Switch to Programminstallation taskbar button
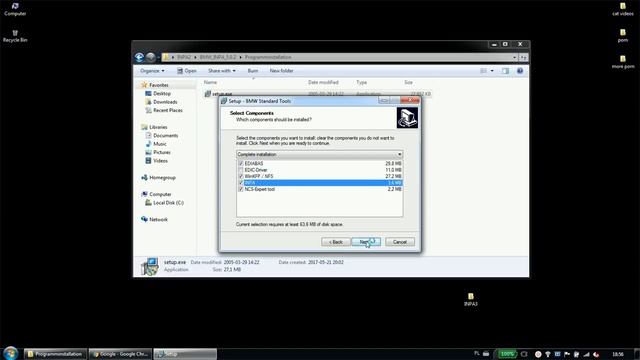The height and width of the screenshot is (360, 640). tap(55, 354)
